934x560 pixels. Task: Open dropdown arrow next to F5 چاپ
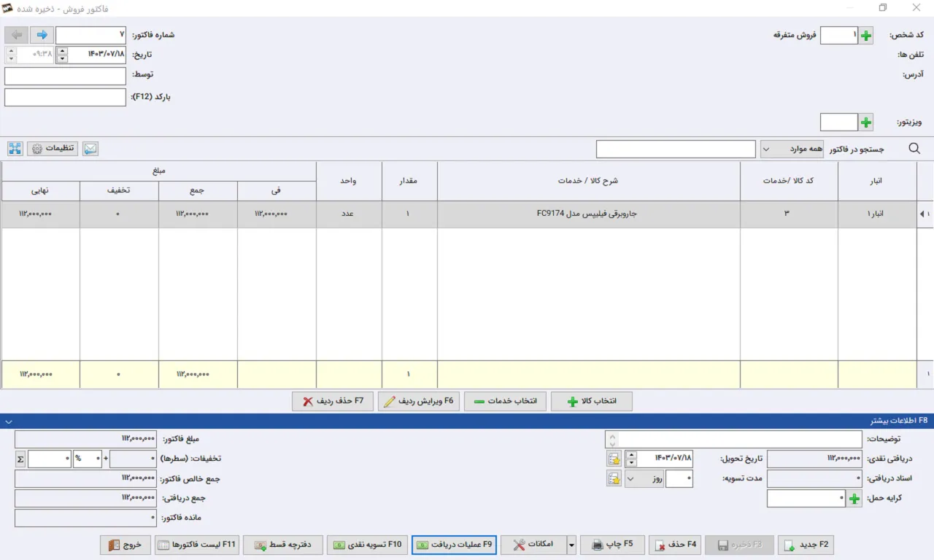click(x=572, y=545)
